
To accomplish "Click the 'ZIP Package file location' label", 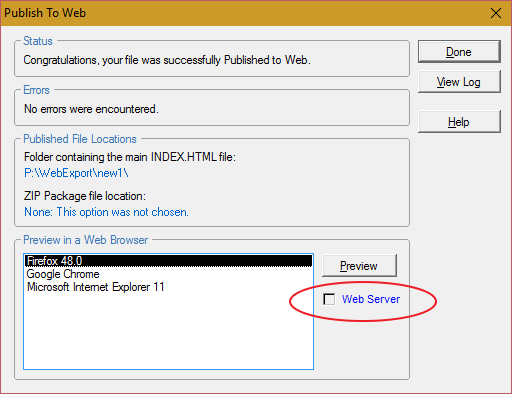I will 85,196.
